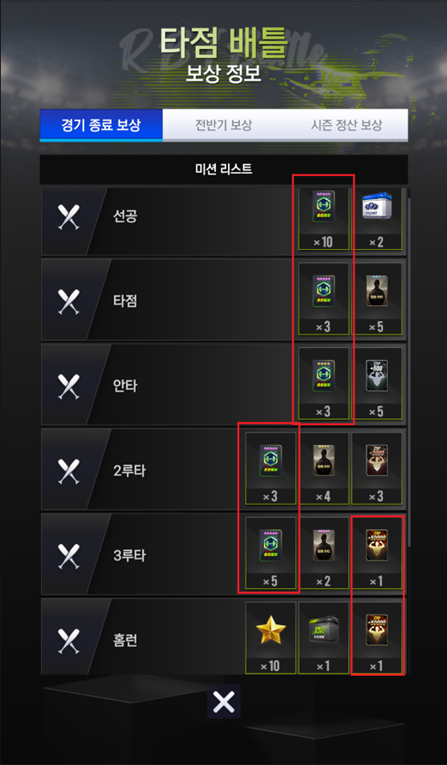Switch to the 전반기 보상 tab
Image resolution: width=447 pixels, height=765 pixels.
point(224,125)
